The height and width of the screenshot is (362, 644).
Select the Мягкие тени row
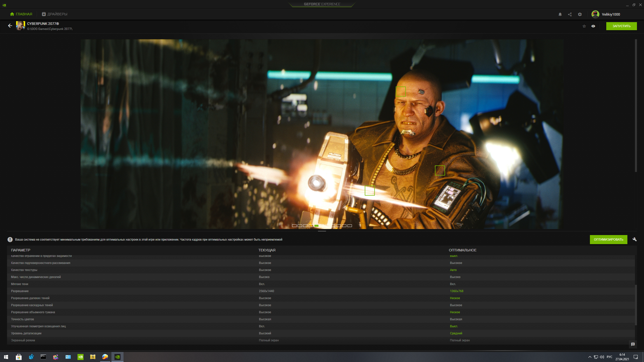[321, 284]
